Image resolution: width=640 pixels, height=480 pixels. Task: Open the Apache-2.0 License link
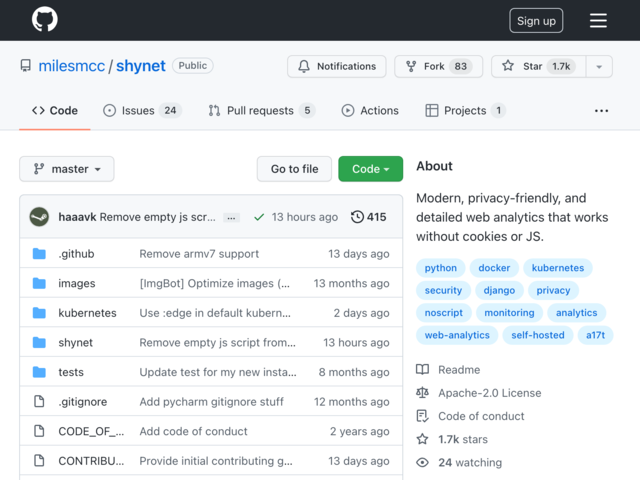(490, 393)
